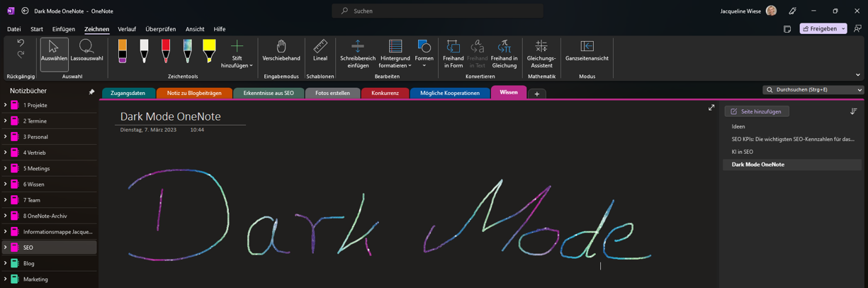The width and height of the screenshot is (868, 288).
Task: Switch to the Einfügen ribbon tab
Action: point(64,29)
